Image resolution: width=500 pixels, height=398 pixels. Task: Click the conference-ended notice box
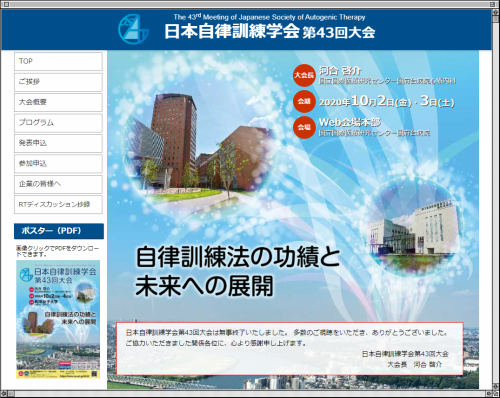click(x=290, y=349)
